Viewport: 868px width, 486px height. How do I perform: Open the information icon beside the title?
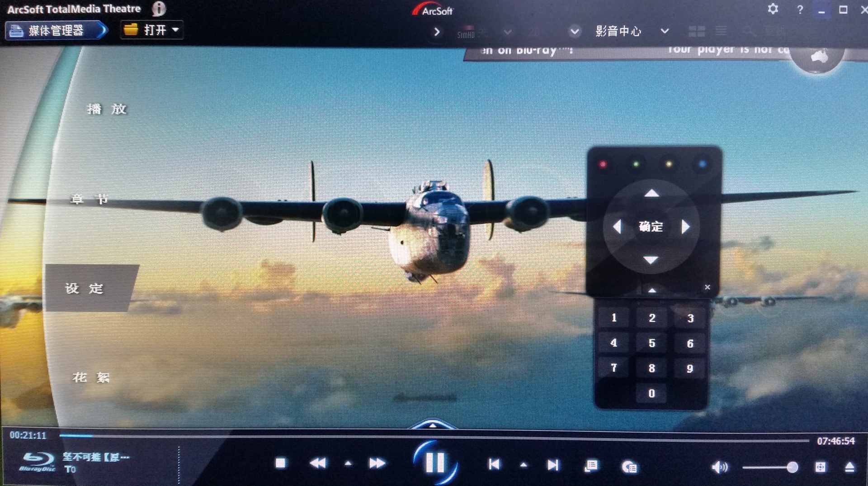click(159, 8)
